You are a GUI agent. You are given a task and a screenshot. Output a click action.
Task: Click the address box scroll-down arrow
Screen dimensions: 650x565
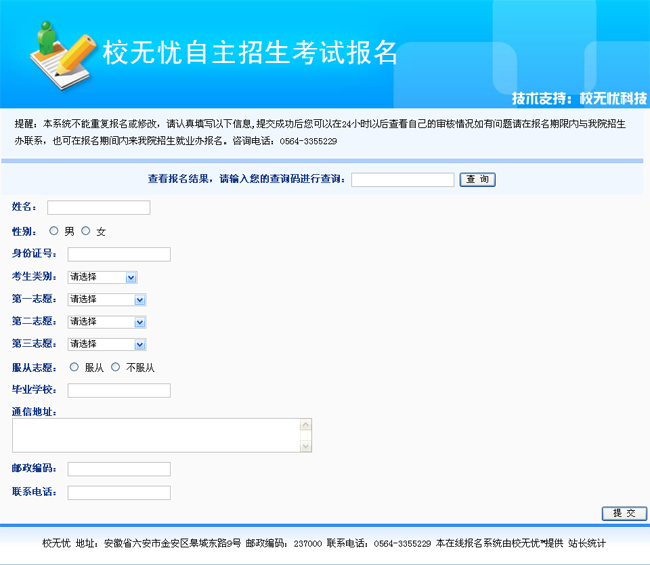tap(306, 446)
